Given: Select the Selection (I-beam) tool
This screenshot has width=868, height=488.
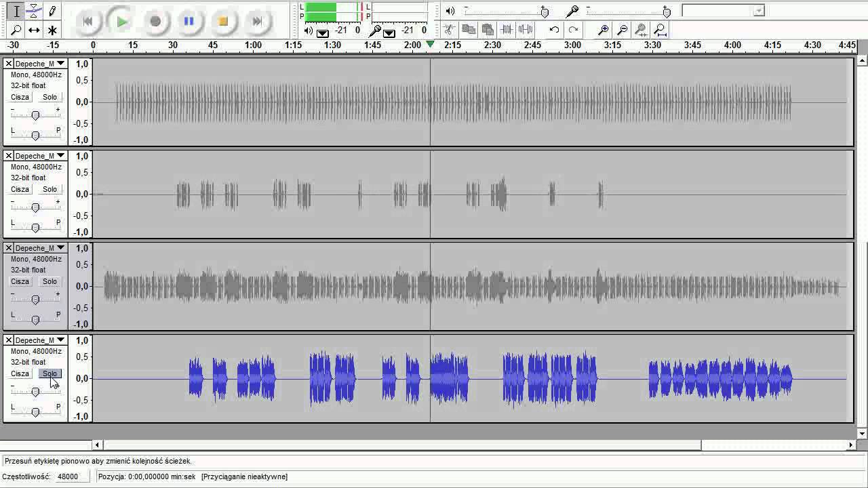Looking at the screenshot, I should [x=16, y=12].
